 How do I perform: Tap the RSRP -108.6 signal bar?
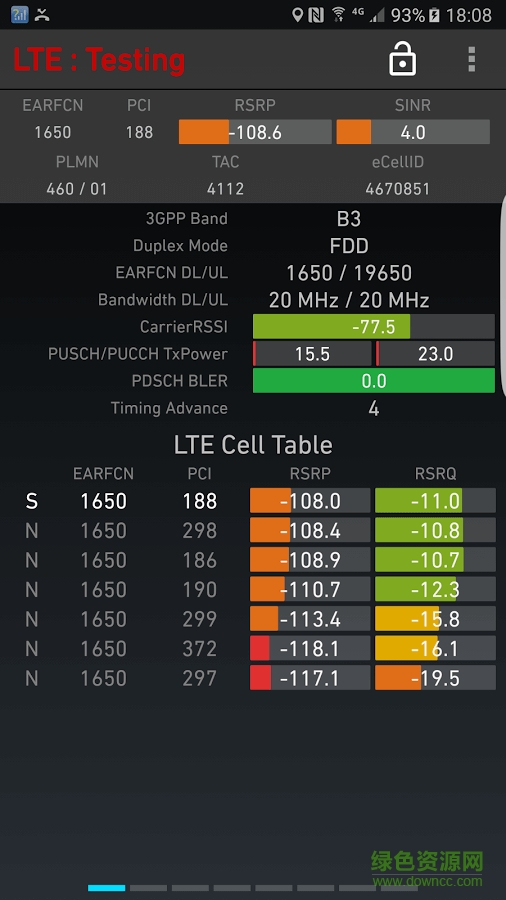coord(255,132)
